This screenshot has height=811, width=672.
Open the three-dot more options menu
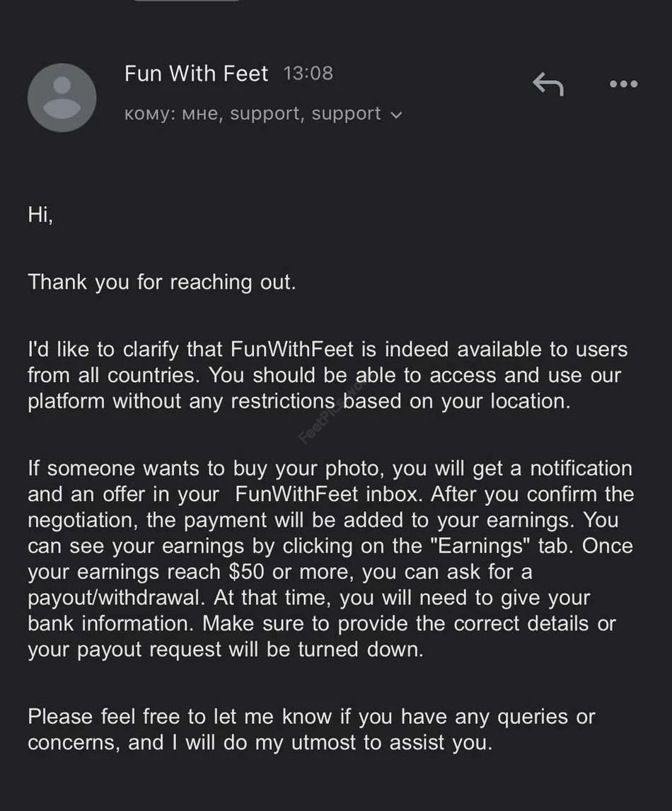pyautogui.click(x=623, y=84)
